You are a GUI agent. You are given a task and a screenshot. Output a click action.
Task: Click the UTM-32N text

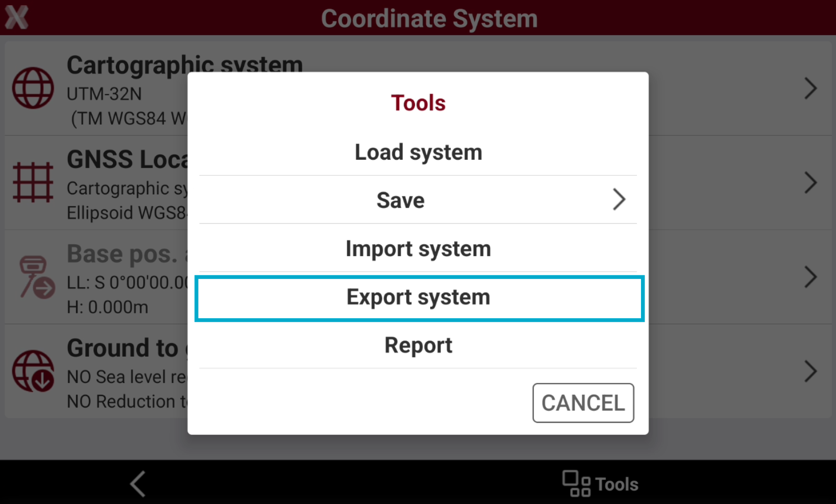[x=104, y=94]
